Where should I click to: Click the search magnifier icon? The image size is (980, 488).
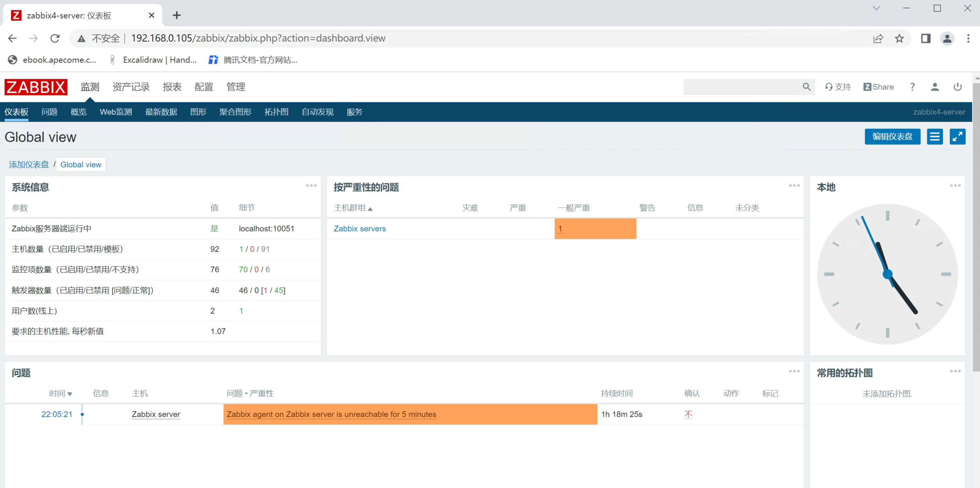[x=806, y=87]
